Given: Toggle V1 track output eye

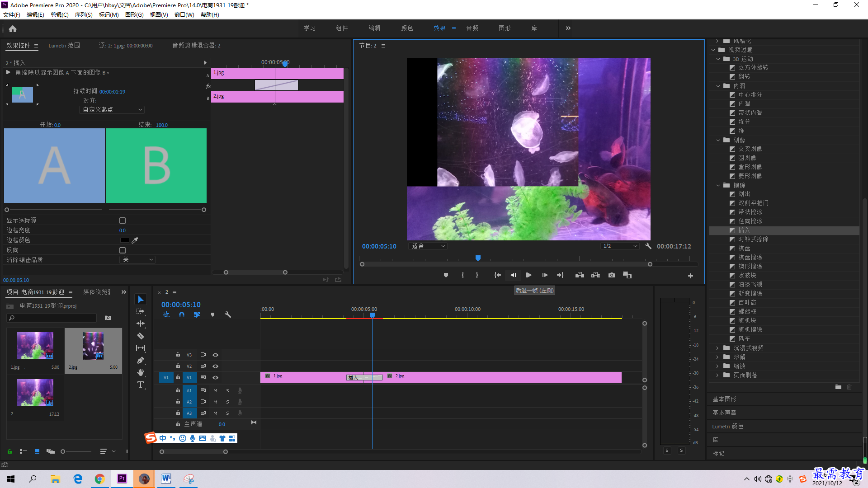Looking at the screenshot, I should (x=216, y=377).
